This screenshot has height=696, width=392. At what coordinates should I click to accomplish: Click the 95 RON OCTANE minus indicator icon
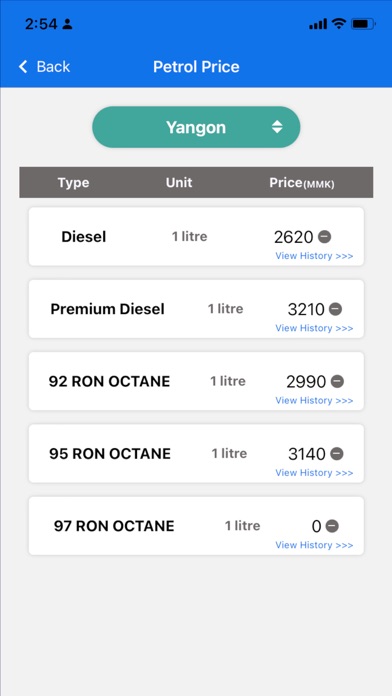point(337,454)
